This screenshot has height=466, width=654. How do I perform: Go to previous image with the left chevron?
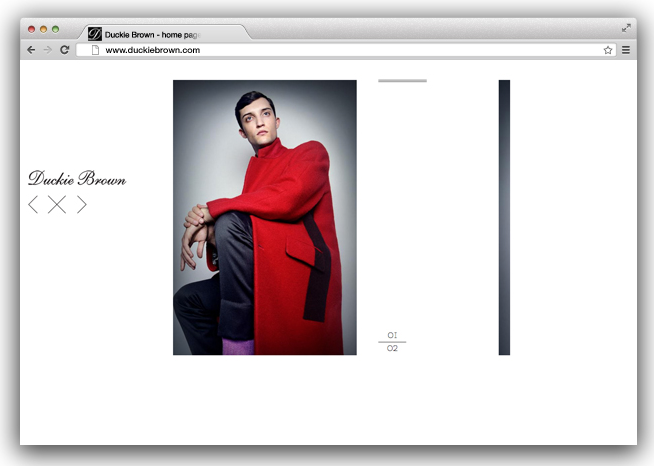(33, 205)
